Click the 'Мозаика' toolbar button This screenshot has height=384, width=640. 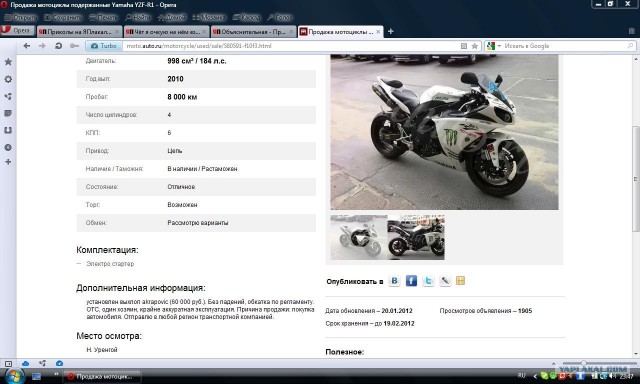coord(209,18)
